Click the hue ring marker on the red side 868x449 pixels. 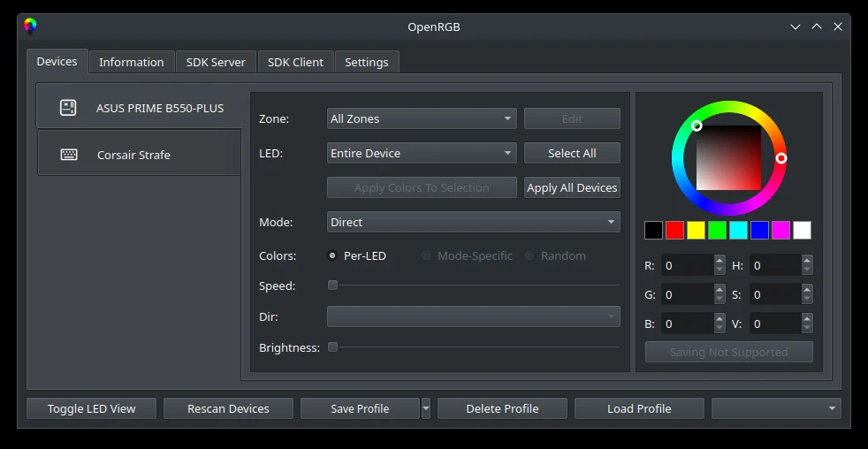781,158
